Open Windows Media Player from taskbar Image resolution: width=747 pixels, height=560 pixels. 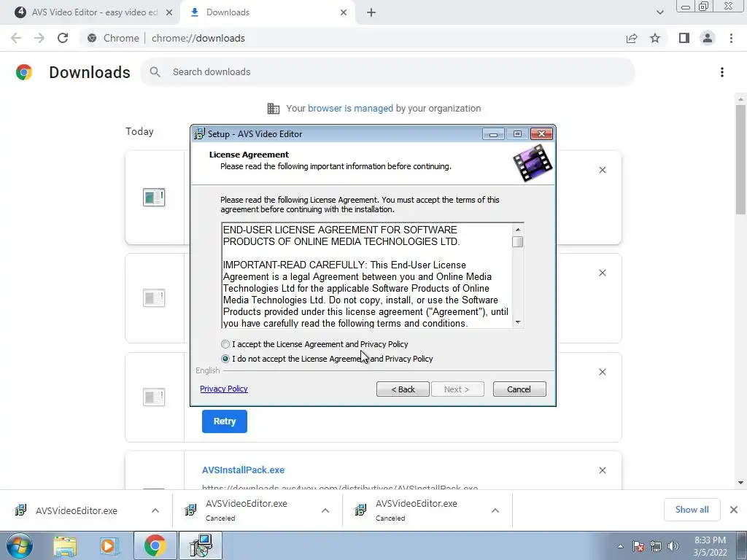(x=108, y=545)
